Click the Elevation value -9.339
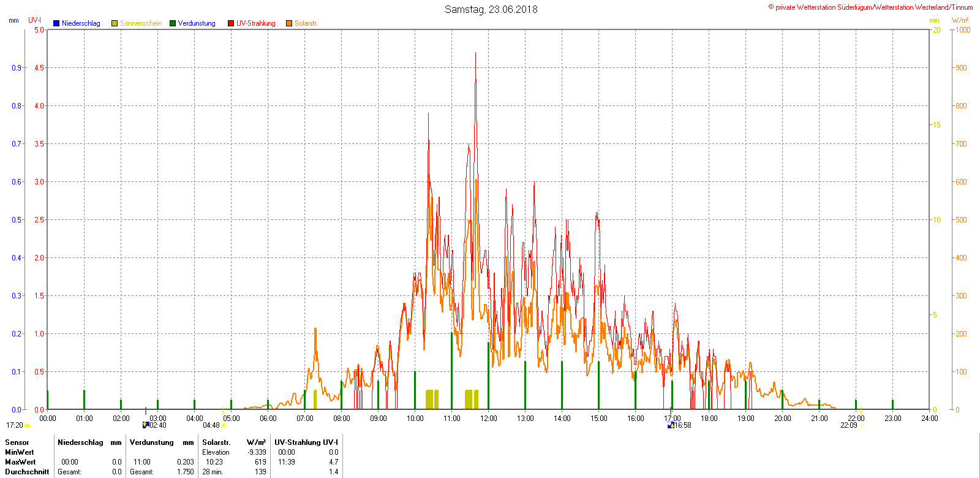 (x=257, y=452)
